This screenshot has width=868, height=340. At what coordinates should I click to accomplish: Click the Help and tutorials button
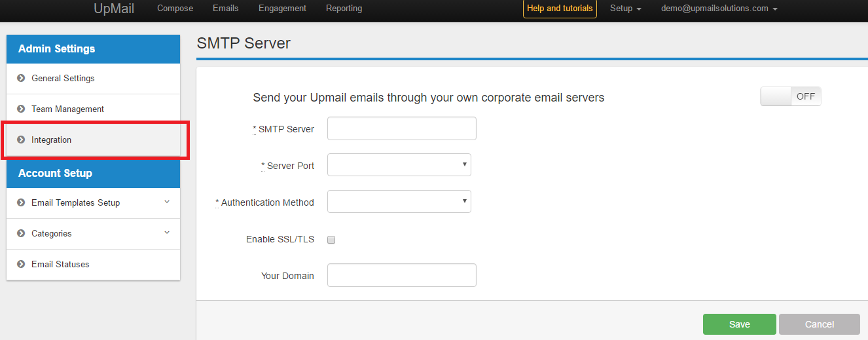click(560, 9)
